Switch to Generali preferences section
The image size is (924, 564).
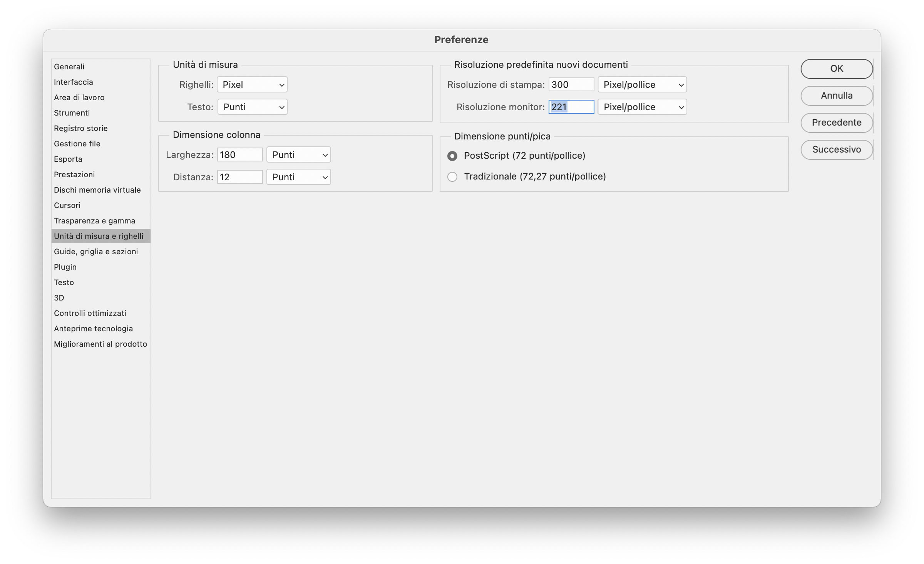69,67
